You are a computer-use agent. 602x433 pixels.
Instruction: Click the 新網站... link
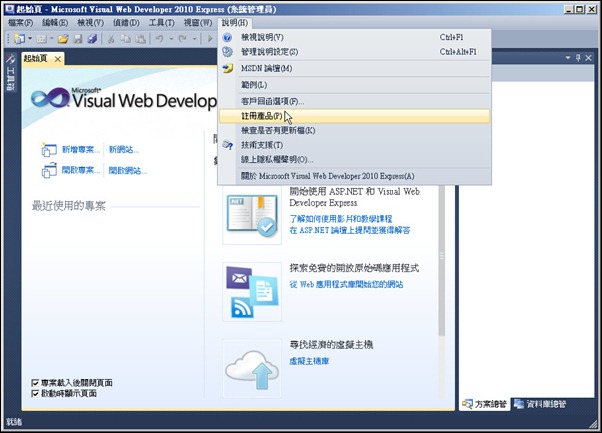click(x=124, y=149)
